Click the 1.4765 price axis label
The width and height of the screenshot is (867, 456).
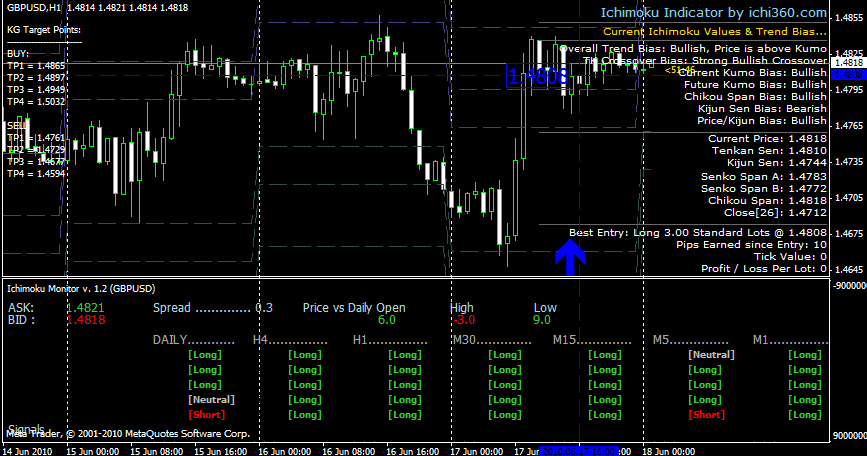click(849, 125)
